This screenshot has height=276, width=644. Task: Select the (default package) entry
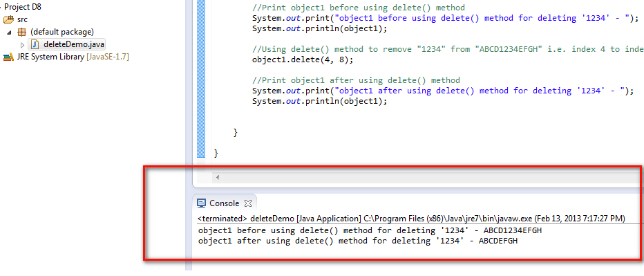coord(62,32)
